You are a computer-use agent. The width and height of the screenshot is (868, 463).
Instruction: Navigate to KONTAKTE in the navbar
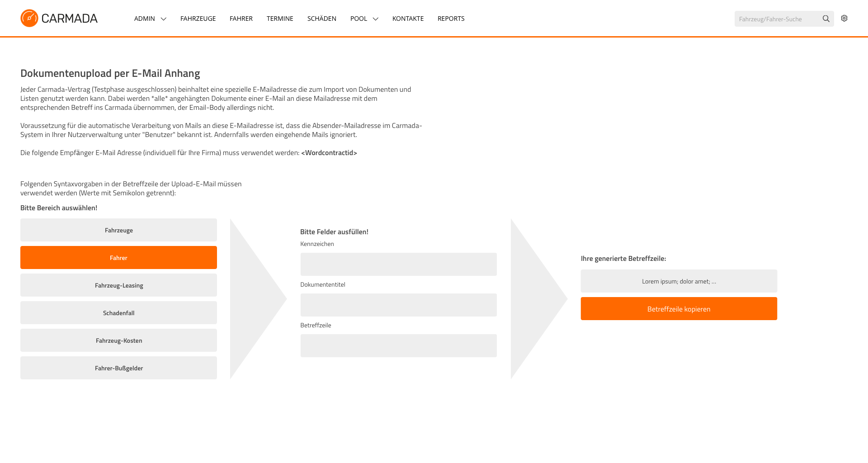click(408, 19)
